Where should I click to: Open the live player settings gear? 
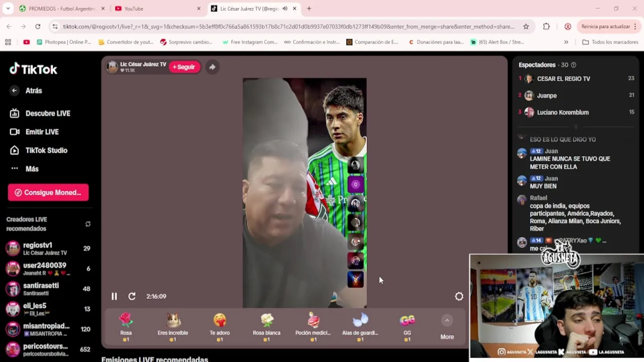click(x=459, y=297)
